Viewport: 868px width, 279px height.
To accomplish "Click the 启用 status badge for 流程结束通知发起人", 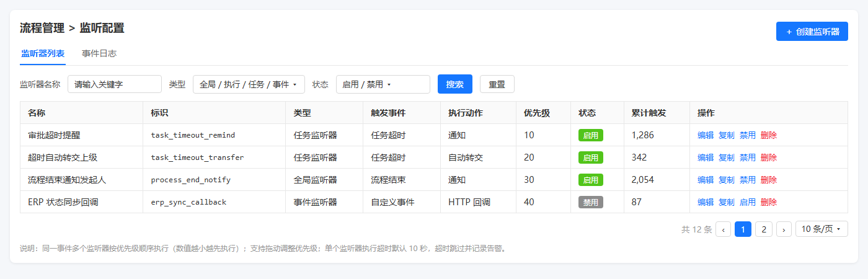I will 591,180.
